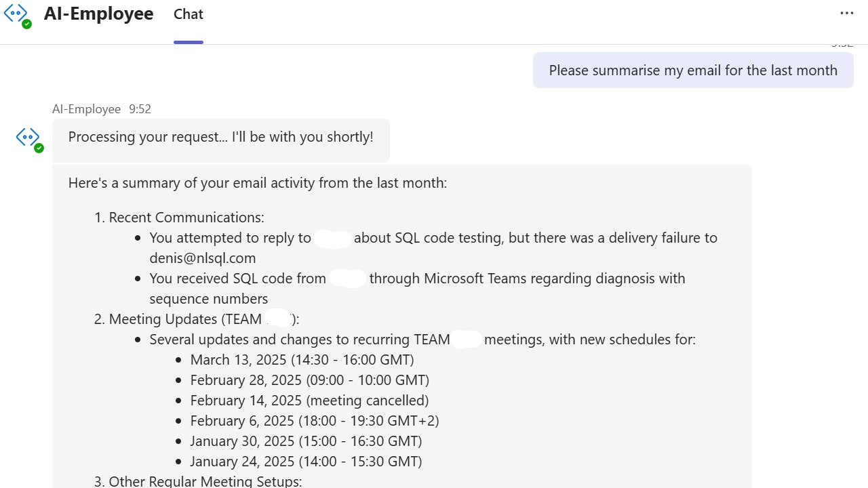This screenshot has height=488, width=868.
Task: Click the denis@nlsql.com email address
Action: 203,258
